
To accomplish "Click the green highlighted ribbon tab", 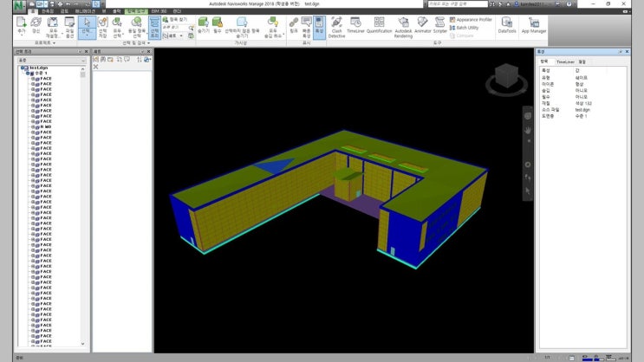I will [x=136, y=11].
